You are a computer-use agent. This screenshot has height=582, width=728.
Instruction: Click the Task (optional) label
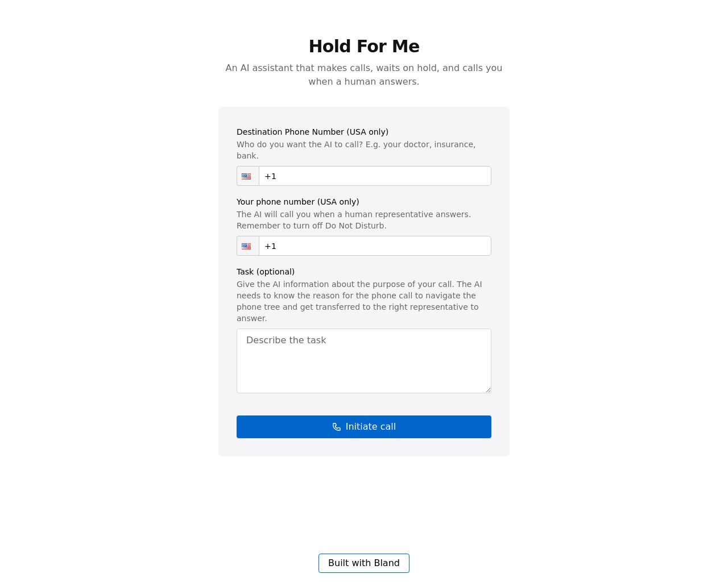click(x=266, y=272)
